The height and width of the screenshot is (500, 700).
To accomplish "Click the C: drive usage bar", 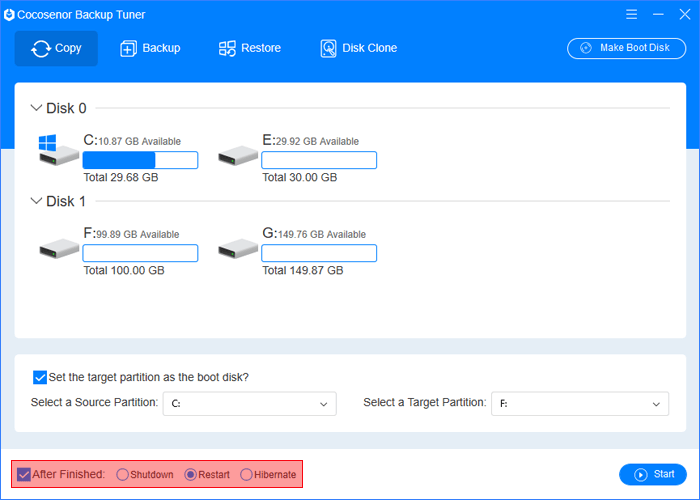I will click(x=140, y=160).
